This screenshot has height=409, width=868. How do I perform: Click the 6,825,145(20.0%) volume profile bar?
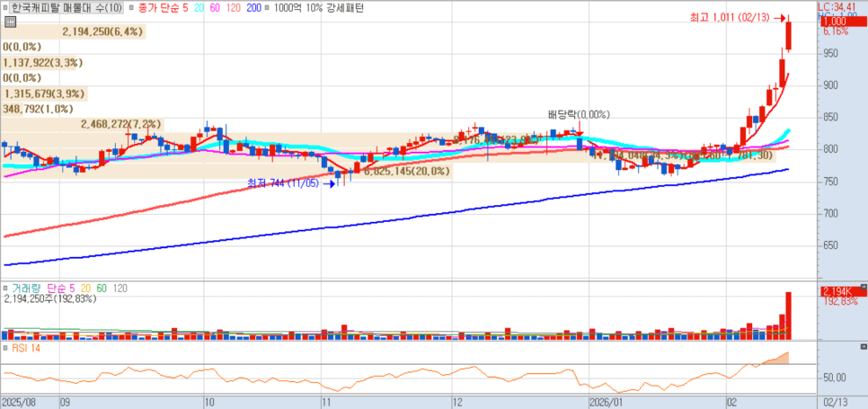click(x=226, y=172)
